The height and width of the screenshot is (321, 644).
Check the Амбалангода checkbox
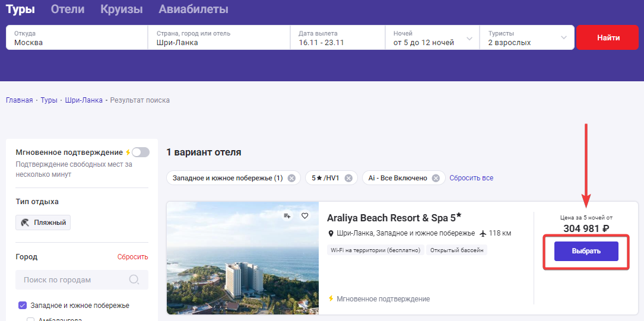(x=30, y=319)
